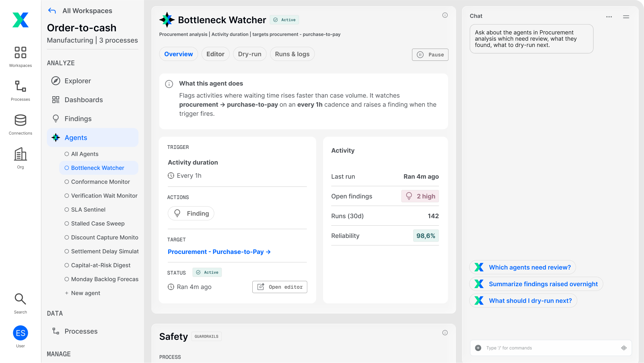Viewport: 644px width, 363px height.
Task: Select Stalled Case Sweep agent
Action: click(x=99, y=224)
